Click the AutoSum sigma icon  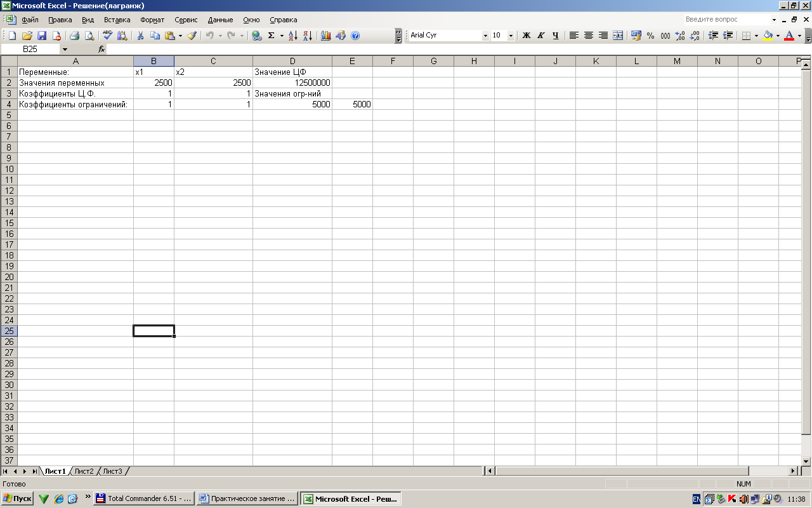click(272, 36)
